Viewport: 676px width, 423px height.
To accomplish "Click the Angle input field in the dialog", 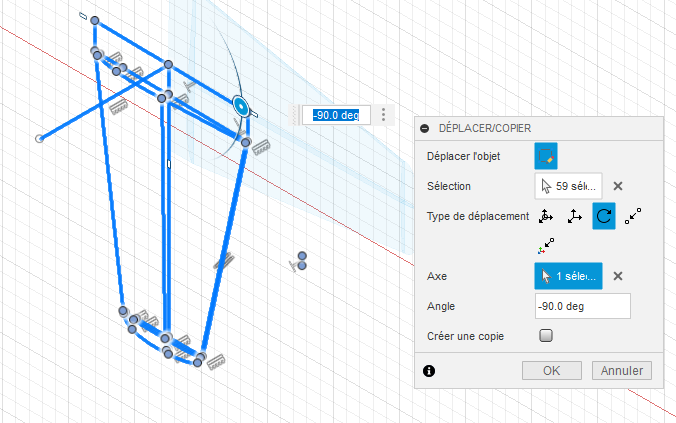I will [x=582, y=306].
